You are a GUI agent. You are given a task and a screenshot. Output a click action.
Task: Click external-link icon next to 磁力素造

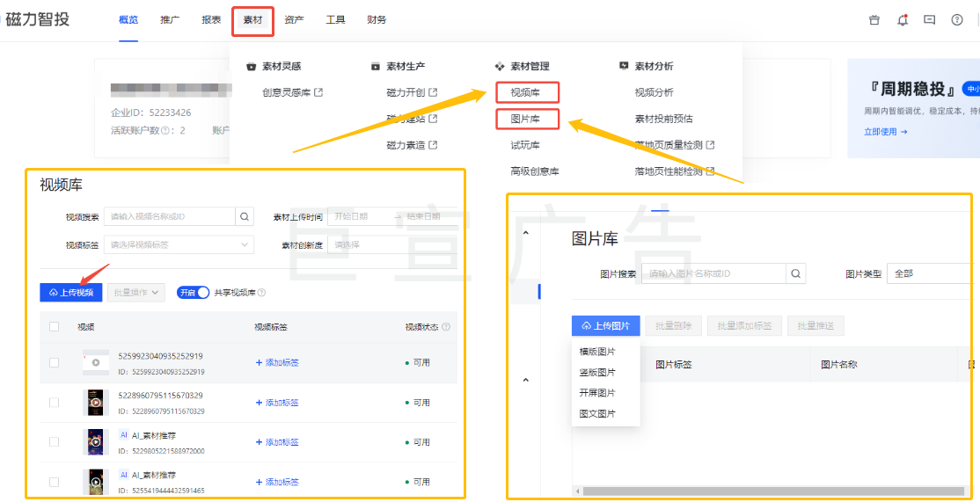[433, 145]
